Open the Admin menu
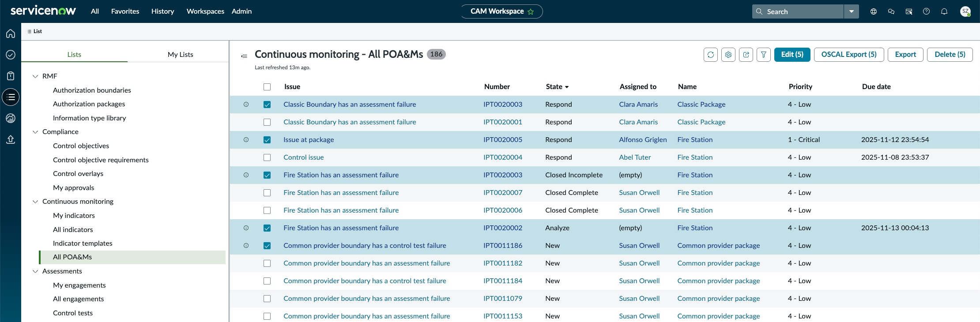The height and width of the screenshot is (322, 980). [x=241, y=11]
